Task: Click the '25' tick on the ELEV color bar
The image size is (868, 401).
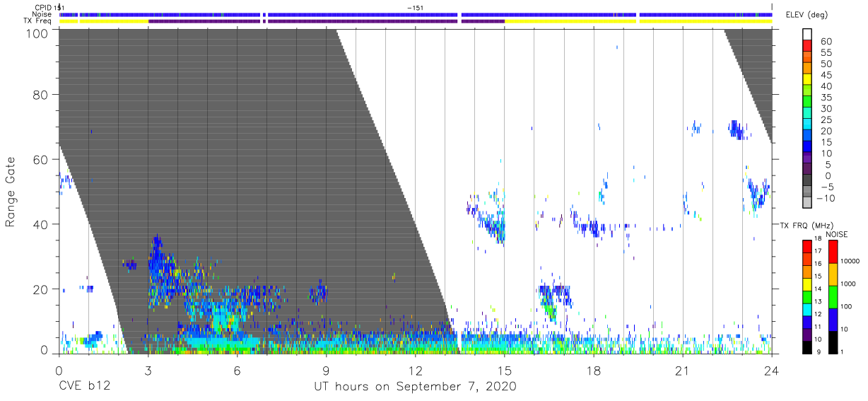Action: (x=825, y=120)
